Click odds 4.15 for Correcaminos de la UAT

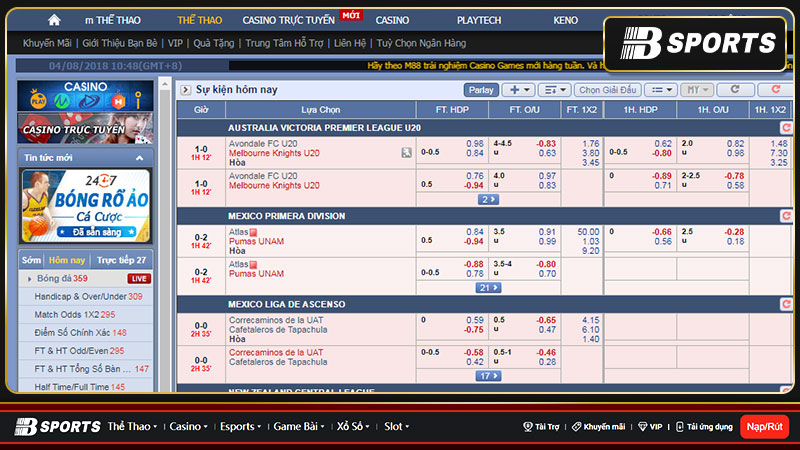point(590,320)
